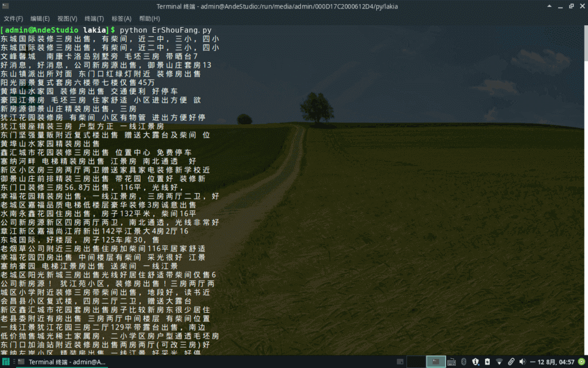The image size is (588, 368).
Task: Expand the 标签(A) menu
Action: click(x=121, y=18)
